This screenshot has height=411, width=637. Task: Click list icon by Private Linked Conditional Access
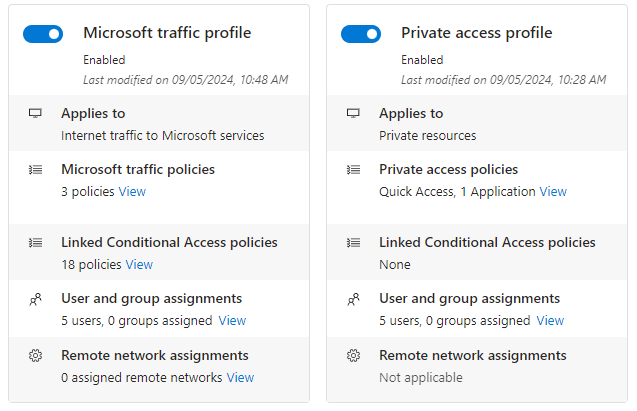click(x=353, y=242)
